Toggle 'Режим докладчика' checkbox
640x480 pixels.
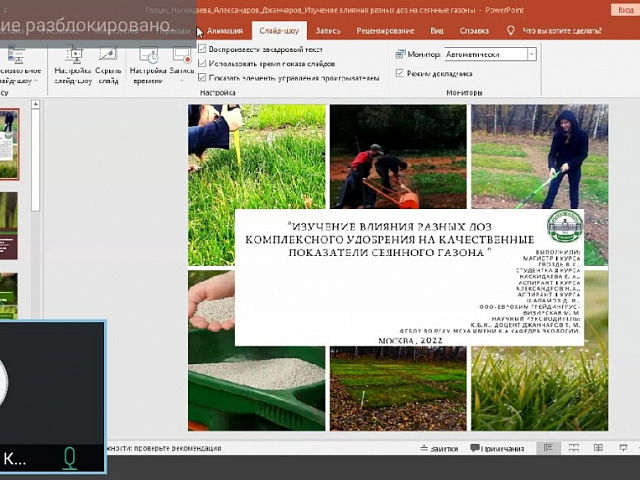click(x=400, y=73)
